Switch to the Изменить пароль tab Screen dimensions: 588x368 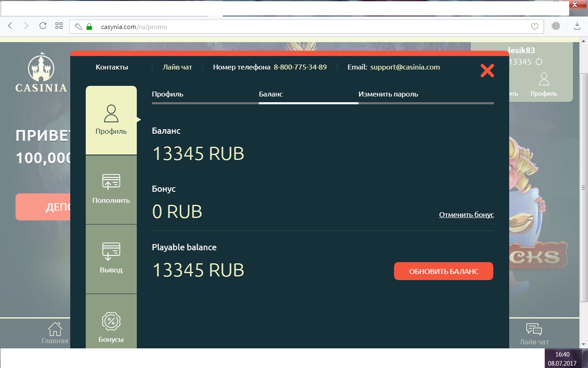388,94
